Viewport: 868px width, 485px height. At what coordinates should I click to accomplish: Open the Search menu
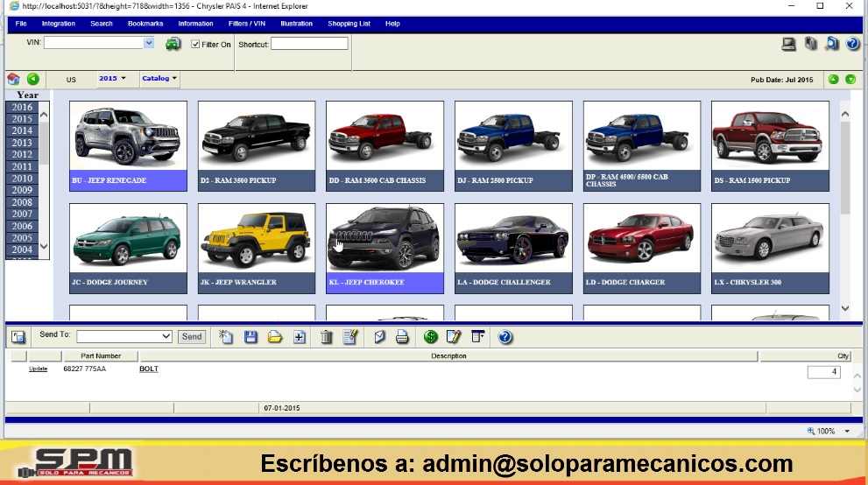point(102,24)
